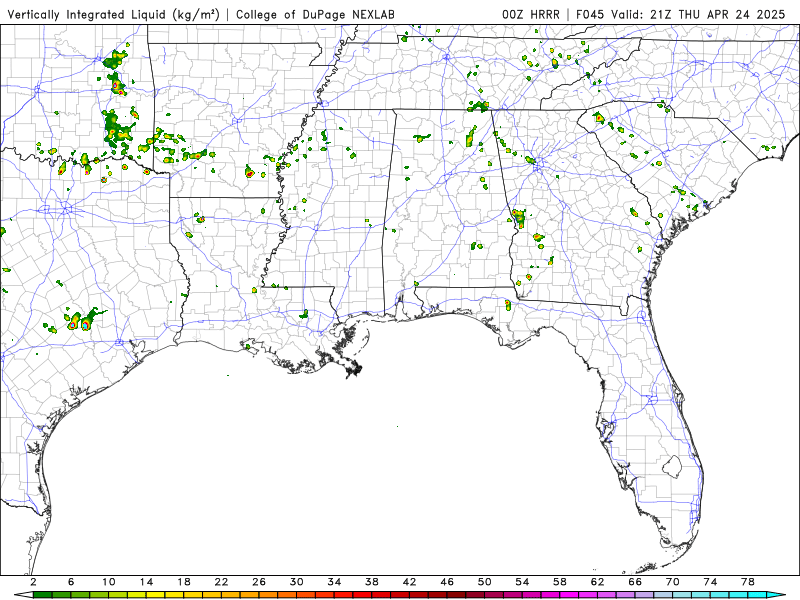The height and width of the screenshot is (600, 800).
Task: Click the magenta swatch under legend value 58
Action: pyautogui.click(x=569, y=595)
